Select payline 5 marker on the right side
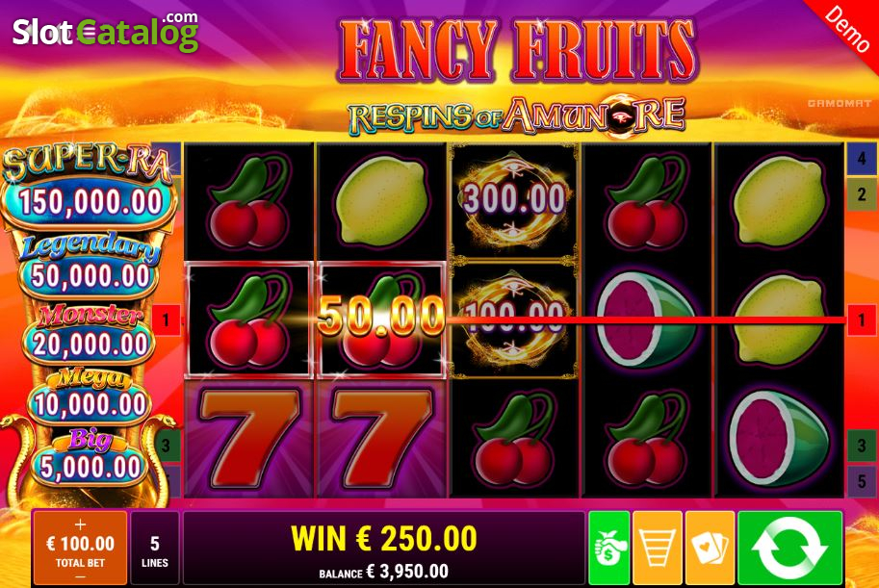The image size is (879, 588). [862, 481]
